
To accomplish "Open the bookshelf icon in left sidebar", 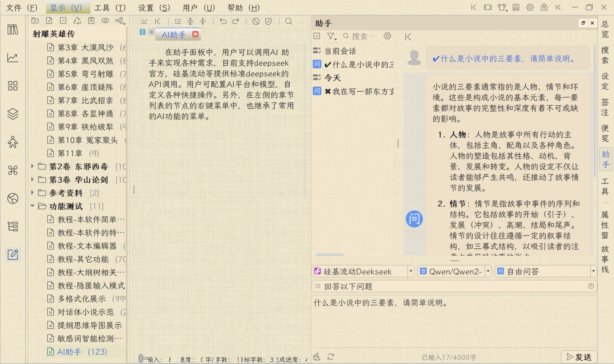I will (x=13, y=29).
